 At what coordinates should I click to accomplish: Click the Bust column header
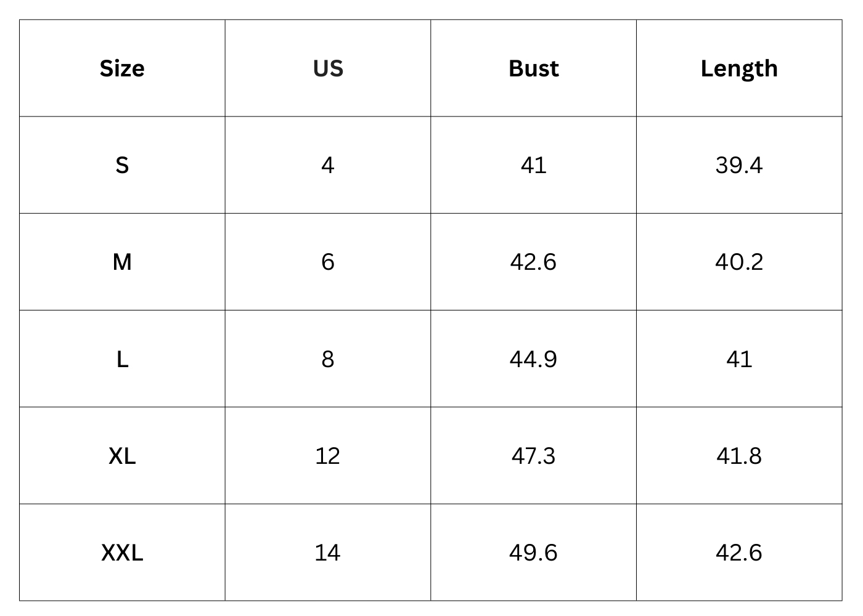click(533, 68)
